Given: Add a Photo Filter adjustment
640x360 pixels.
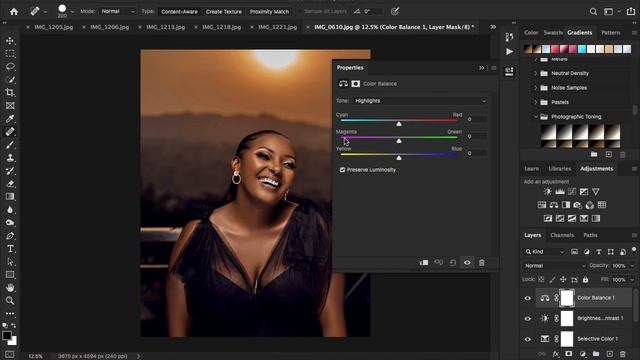Looking at the screenshot, I should [x=578, y=205].
